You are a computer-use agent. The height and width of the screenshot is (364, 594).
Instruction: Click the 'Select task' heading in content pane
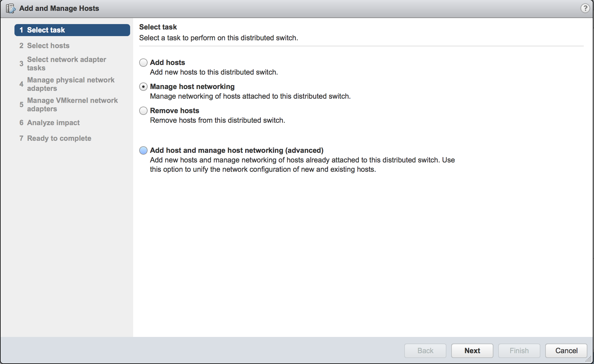158,27
